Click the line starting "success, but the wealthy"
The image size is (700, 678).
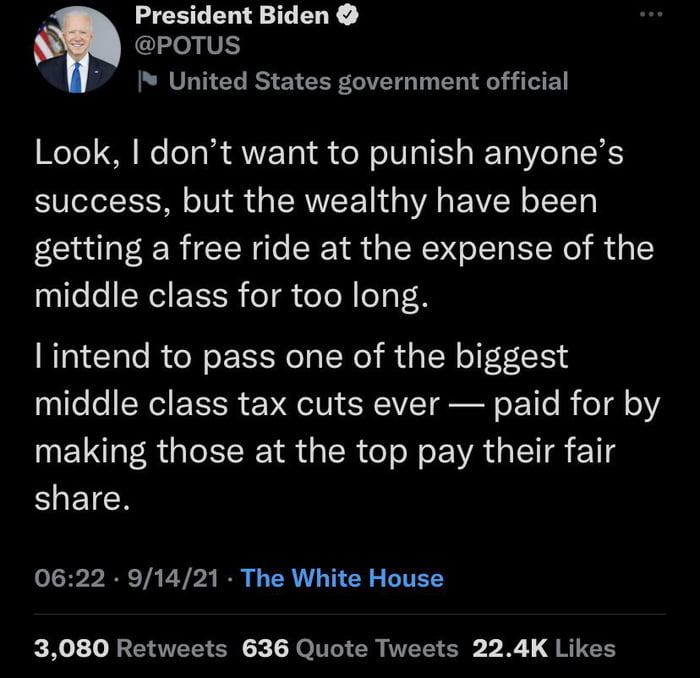[316, 202]
